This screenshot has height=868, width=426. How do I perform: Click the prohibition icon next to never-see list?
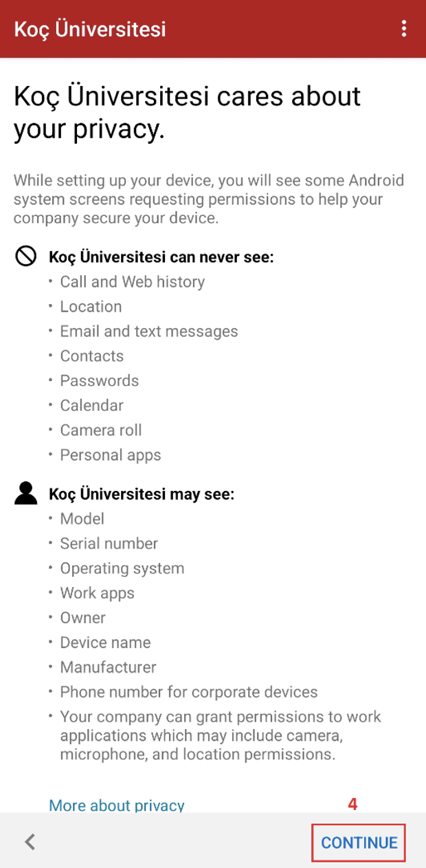25,257
